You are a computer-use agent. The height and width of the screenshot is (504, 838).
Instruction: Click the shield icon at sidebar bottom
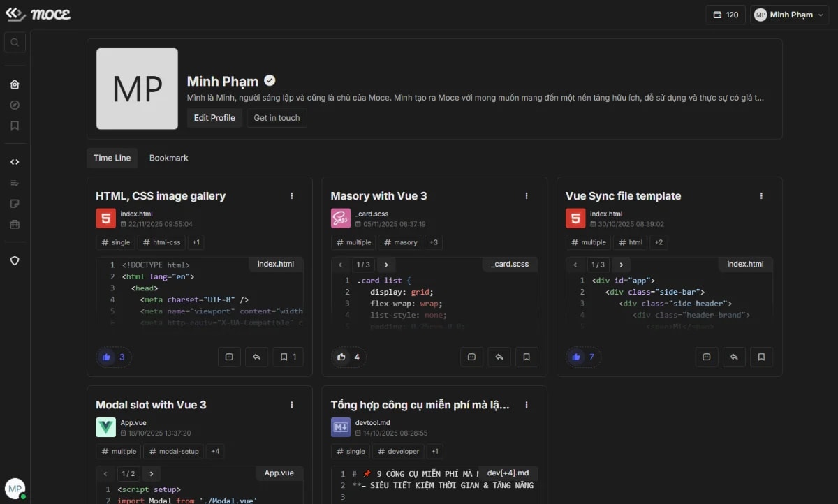click(15, 260)
